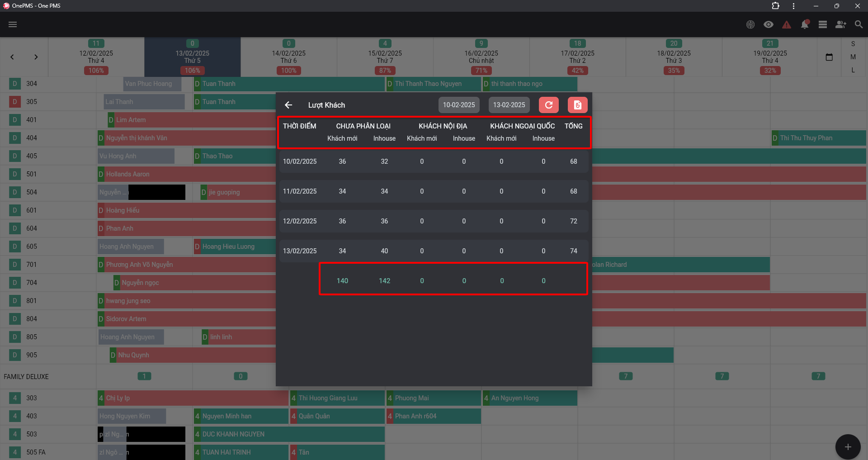This screenshot has width=868, height=460.
Task: Go to previous dates with left chevron
Action: pos(12,57)
